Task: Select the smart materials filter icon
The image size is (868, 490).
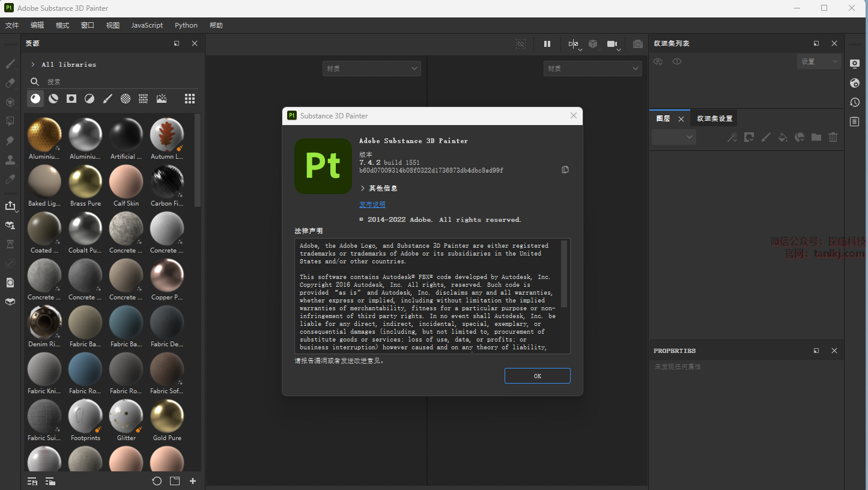Action: 53,99
